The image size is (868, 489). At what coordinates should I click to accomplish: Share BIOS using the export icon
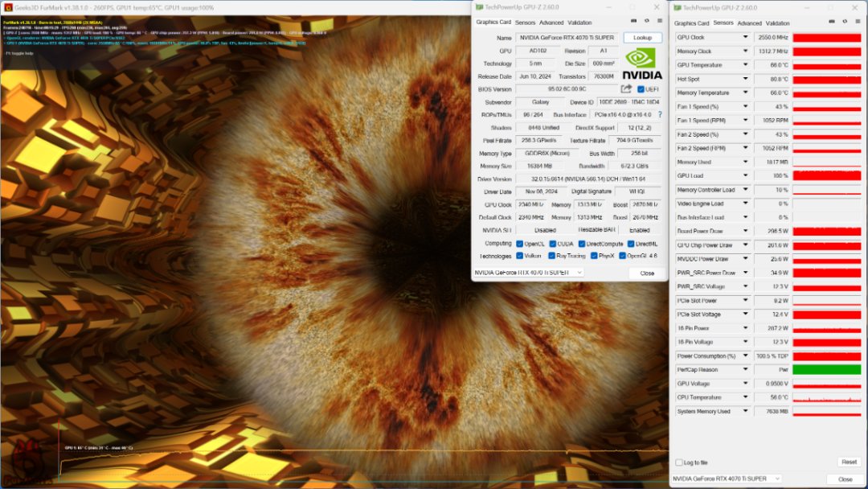(626, 88)
